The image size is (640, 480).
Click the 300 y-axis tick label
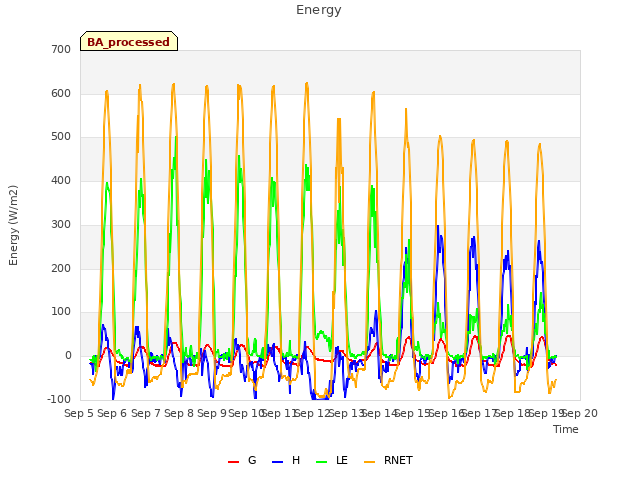(x=61, y=224)
